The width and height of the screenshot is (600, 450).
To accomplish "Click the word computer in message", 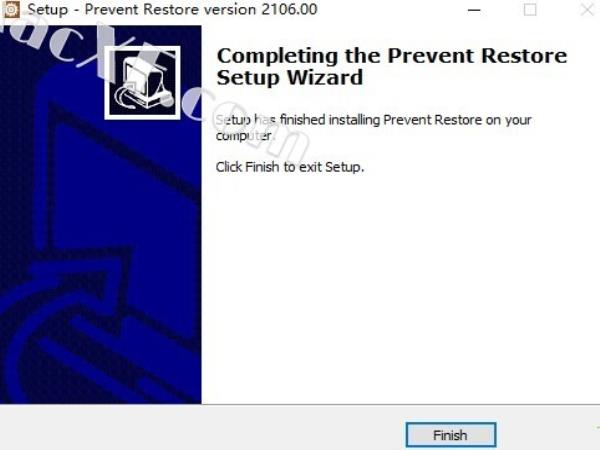I will coord(244,135).
